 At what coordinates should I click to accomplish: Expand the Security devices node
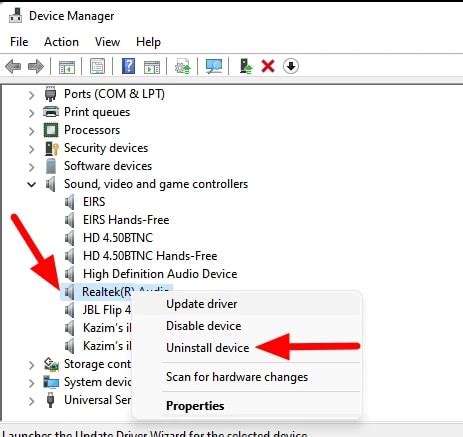click(x=31, y=149)
